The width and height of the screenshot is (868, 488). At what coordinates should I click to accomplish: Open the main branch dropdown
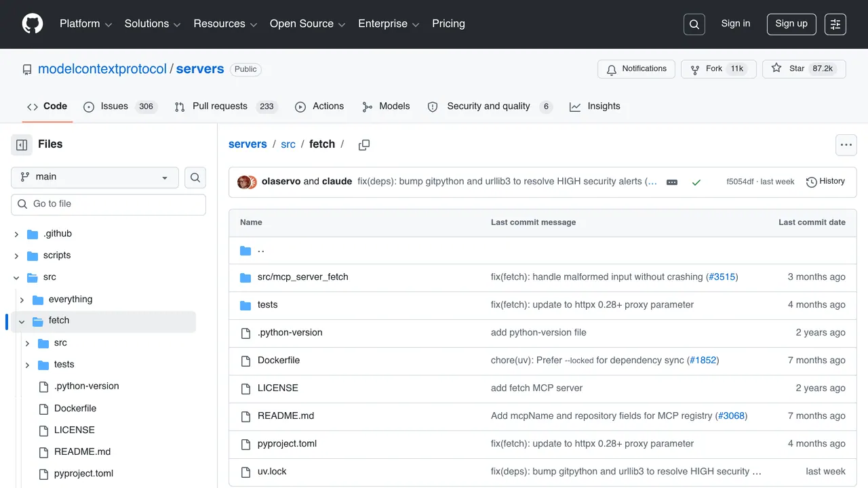point(95,178)
